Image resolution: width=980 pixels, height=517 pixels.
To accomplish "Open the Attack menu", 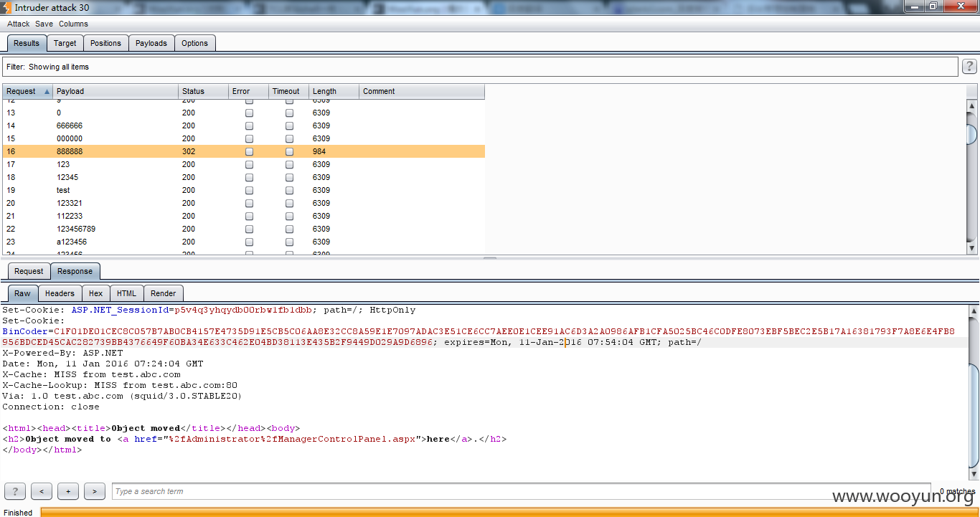I will coord(19,24).
